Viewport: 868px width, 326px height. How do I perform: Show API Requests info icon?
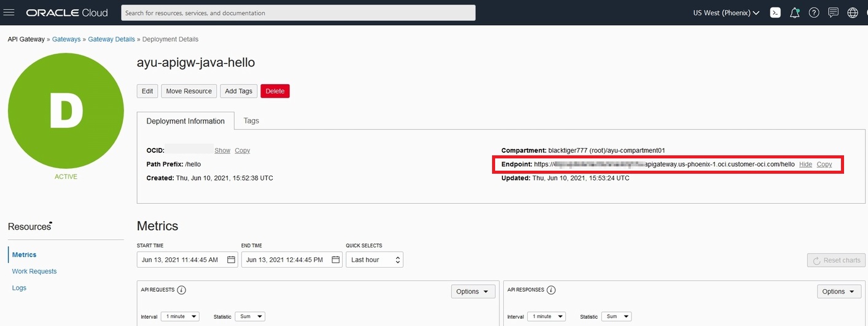pos(182,290)
